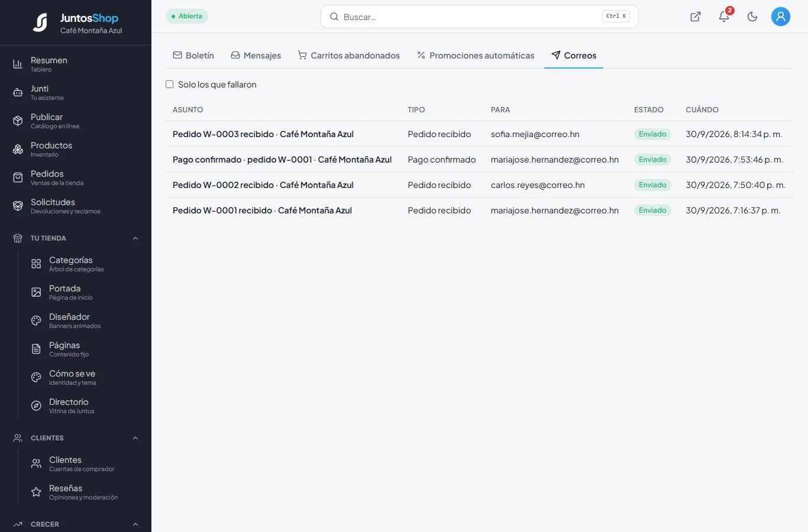
Task: Open the Carritos abandonados tab
Action: coord(349,56)
